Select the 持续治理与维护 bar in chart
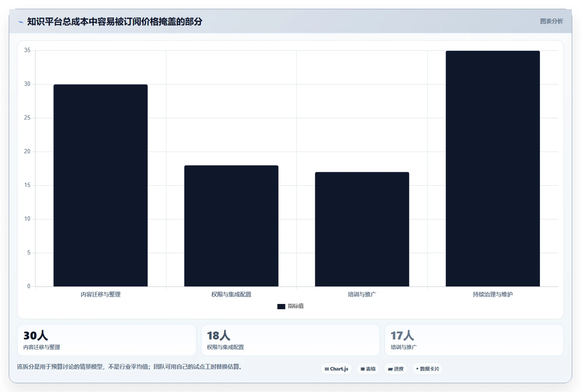Screen dimensions: 581x392 [493, 169]
